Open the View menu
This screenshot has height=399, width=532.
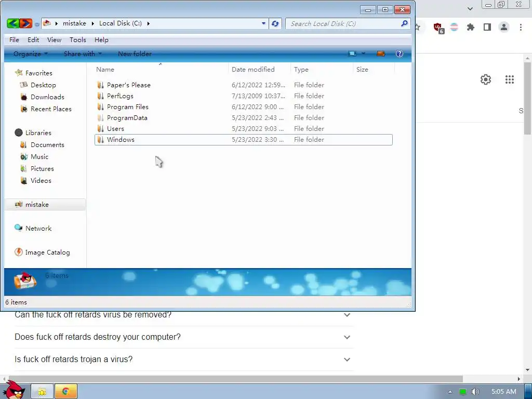pos(54,39)
